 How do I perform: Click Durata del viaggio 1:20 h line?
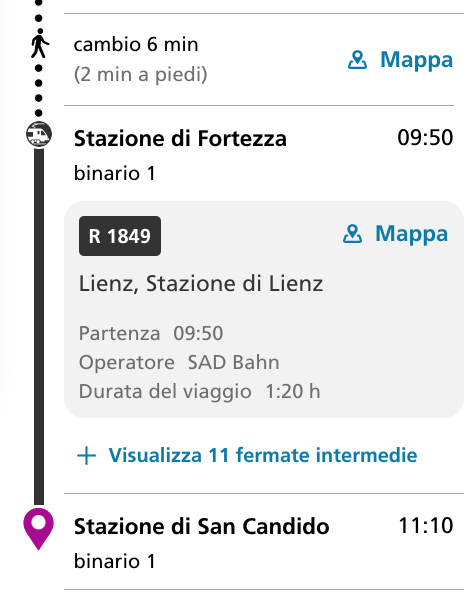[199, 392]
